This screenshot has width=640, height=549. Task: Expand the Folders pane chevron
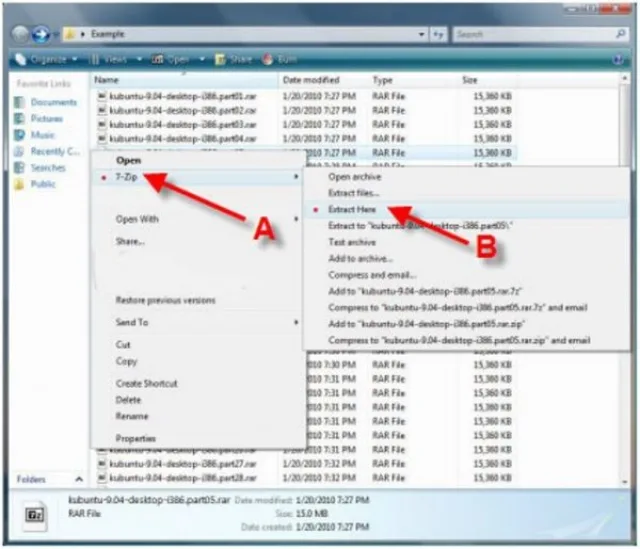pyautogui.click(x=79, y=479)
